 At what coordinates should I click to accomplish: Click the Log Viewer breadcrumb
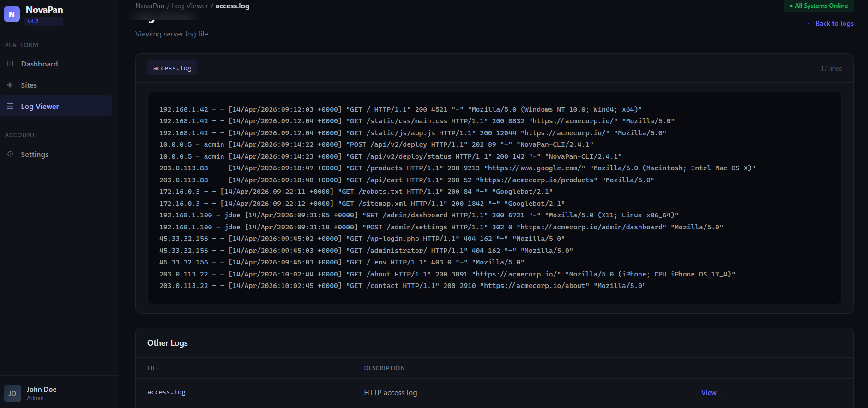click(190, 6)
